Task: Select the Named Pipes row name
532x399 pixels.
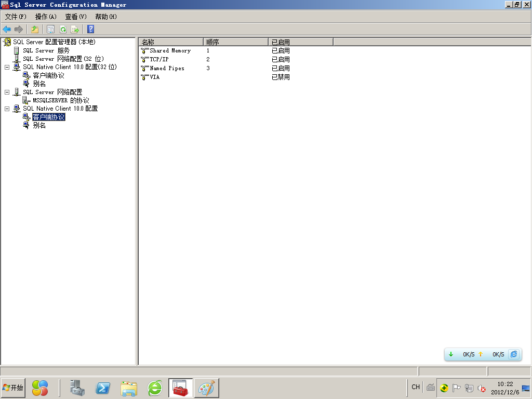Action: [x=167, y=68]
